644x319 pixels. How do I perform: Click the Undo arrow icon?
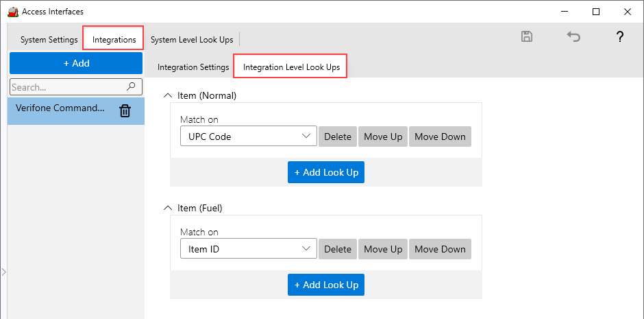pyautogui.click(x=573, y=37)
